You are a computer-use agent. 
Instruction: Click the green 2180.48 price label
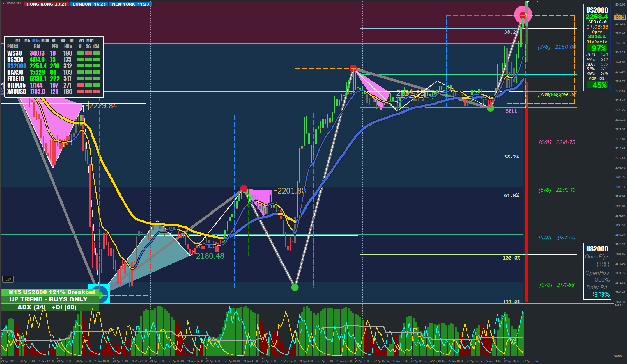coord(210,256)
